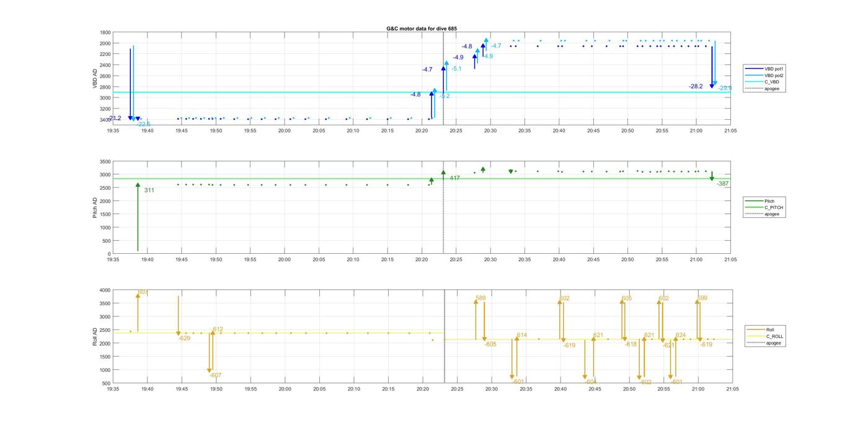Click the "21:00" time tick under the VBD plot

tap(696, 131)
